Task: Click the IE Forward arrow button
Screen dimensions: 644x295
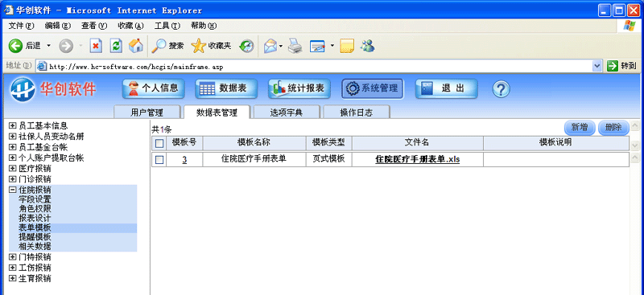Action: [66, 46]
